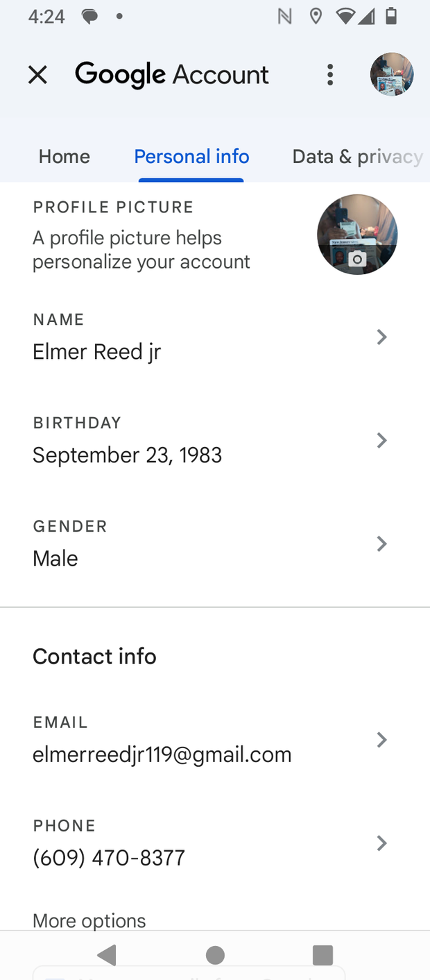This screenshot has width=430, height=980.
Task: Switch to the Data & privacy tab
Action: (357, 157)
